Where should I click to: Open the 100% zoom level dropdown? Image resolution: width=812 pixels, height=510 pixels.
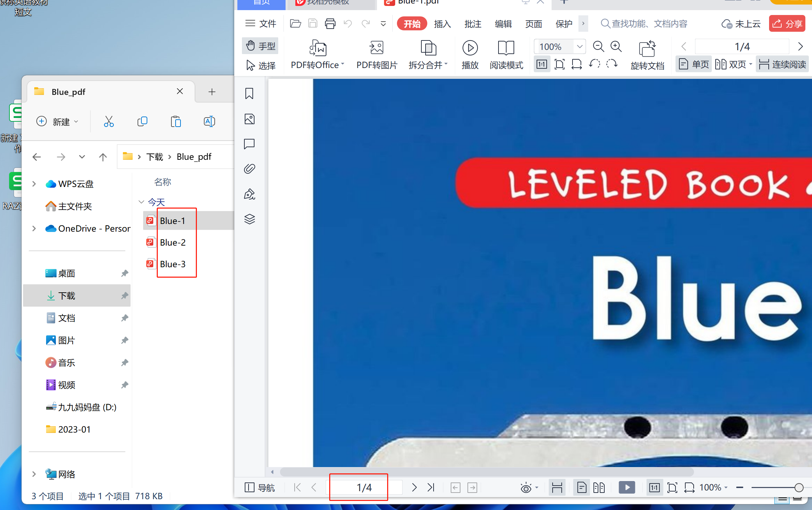[579, 46]
